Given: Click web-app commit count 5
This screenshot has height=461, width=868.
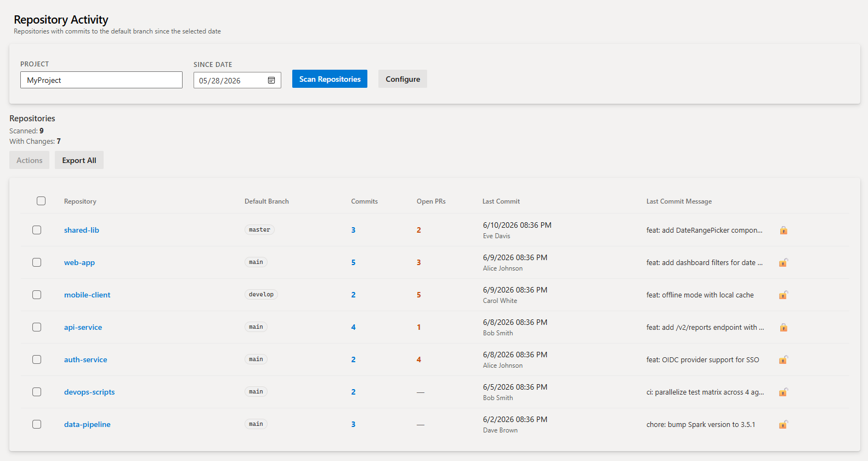Looking at the screenshot, I should pyautogui.click(x=353, y=262).
